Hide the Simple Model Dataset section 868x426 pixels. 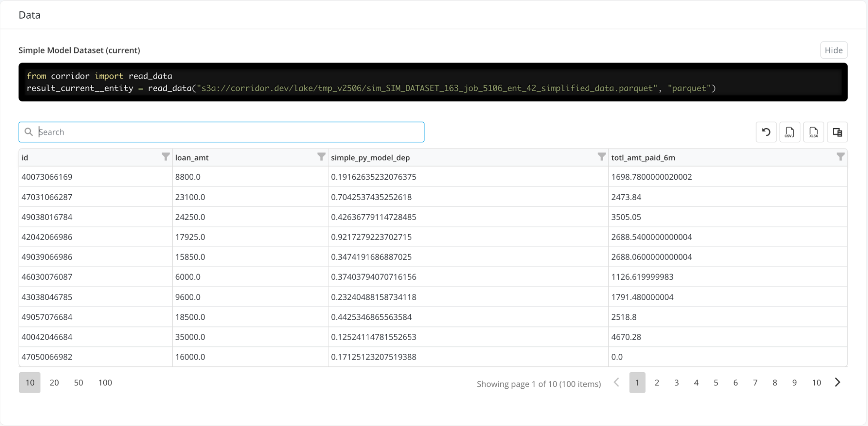coord(833,50)
